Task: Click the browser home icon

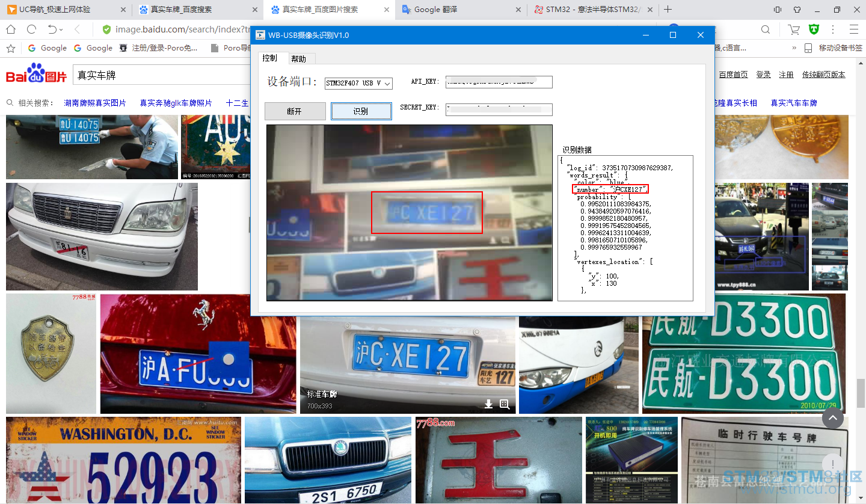Action: pos(11,29)
